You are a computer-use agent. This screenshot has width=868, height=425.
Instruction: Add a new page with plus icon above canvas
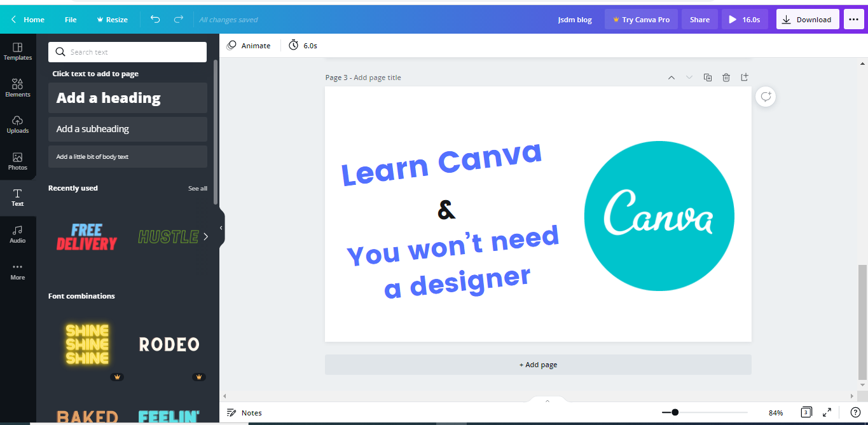pyautogui.click(x=745, y=78)
